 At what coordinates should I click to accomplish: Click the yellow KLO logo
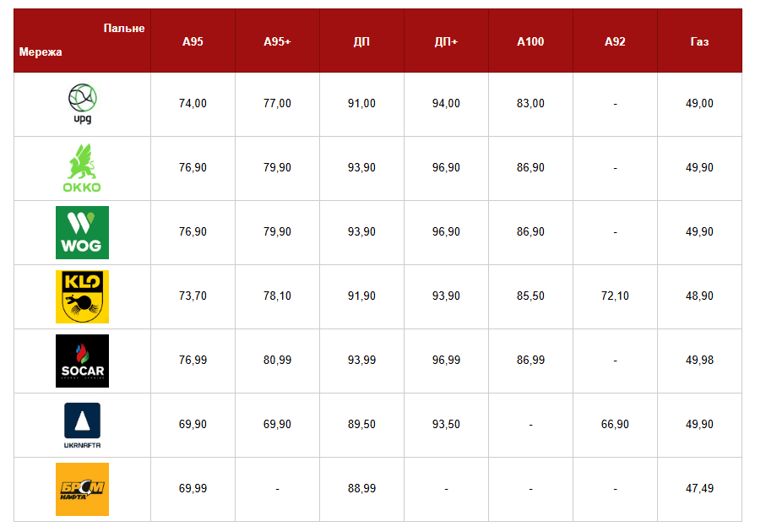point(82,296)
